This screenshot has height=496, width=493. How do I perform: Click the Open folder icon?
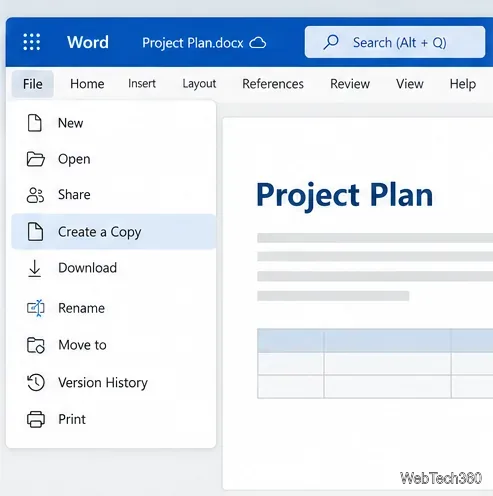point(35,159)
